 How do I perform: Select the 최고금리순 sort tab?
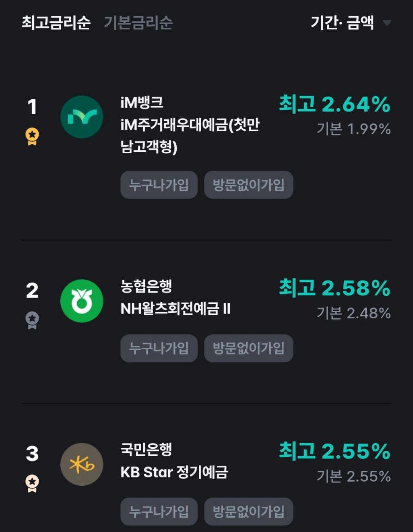(x=56, y=23)
